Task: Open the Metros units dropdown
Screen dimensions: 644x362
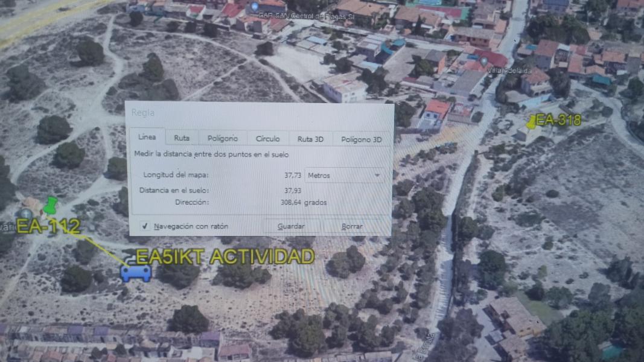Action: point(344,175)
